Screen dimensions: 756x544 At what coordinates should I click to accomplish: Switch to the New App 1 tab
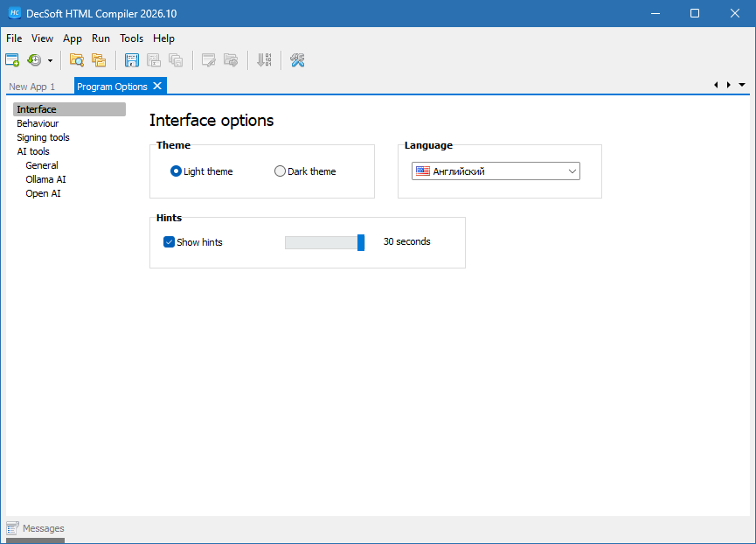[x=32, y=87]
